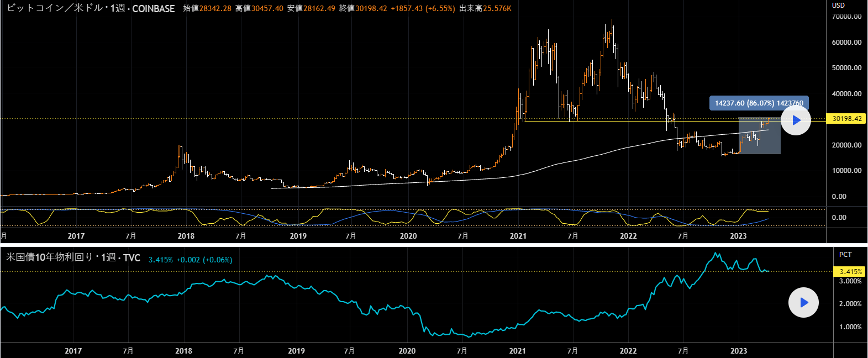Click the yellow 30198.42 price tag on the axis
This screenshot has width=868, height=358.
pos(846,119)
